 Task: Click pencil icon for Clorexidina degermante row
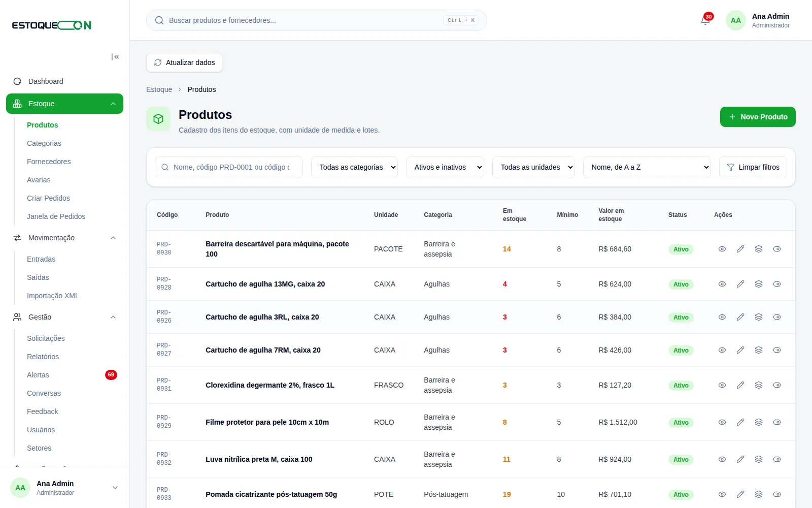coord(740,385)
